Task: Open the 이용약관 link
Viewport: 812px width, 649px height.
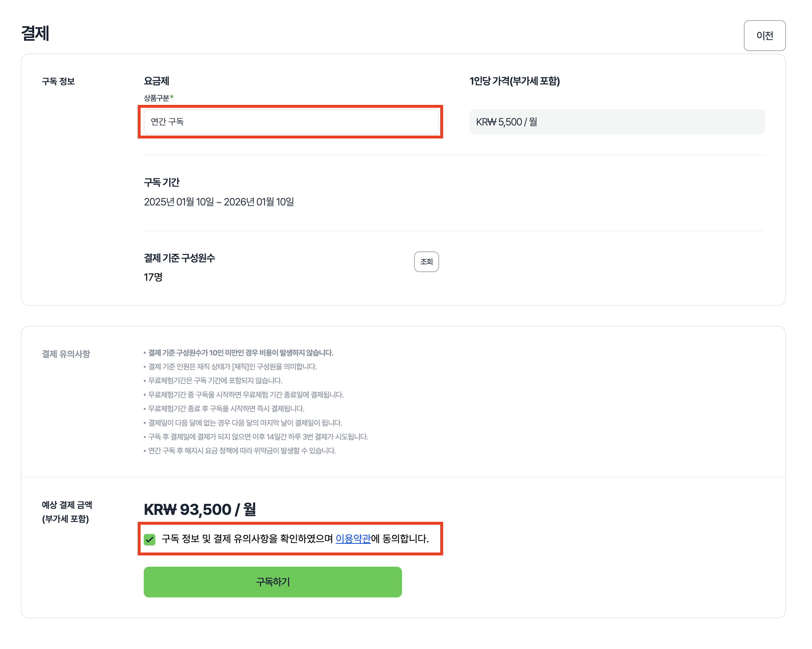Action: point(353,539)
